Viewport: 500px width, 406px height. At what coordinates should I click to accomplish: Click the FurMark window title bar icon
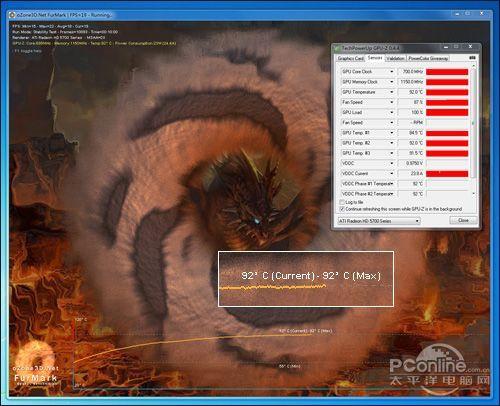pyautogui.click(x=12, y=15)
